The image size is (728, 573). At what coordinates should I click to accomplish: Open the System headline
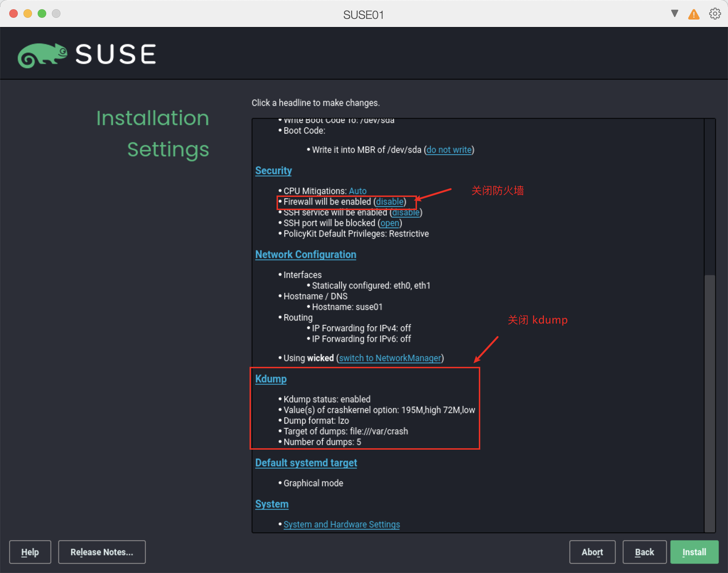(272, 504)
